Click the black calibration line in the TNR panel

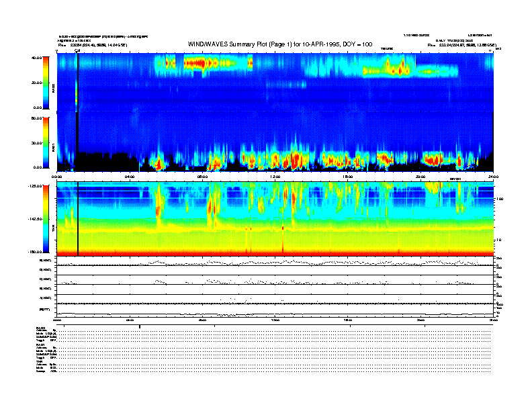pos(78,219)
